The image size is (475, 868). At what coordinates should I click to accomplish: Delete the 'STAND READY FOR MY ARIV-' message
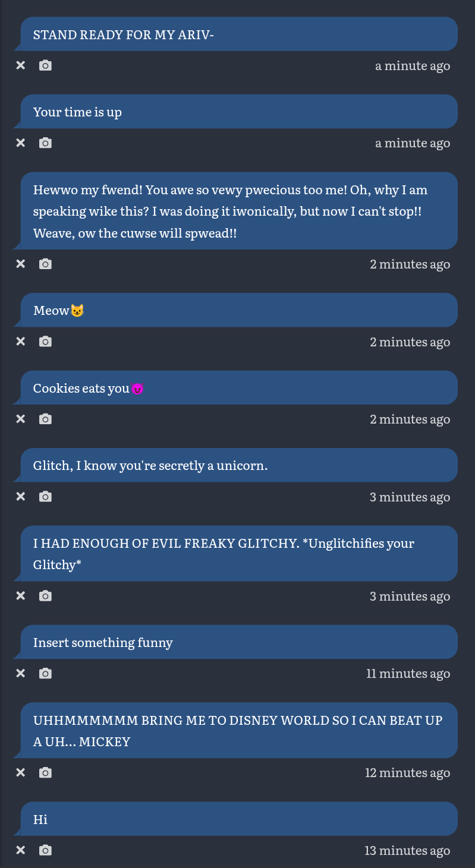(x=21, y=65)
